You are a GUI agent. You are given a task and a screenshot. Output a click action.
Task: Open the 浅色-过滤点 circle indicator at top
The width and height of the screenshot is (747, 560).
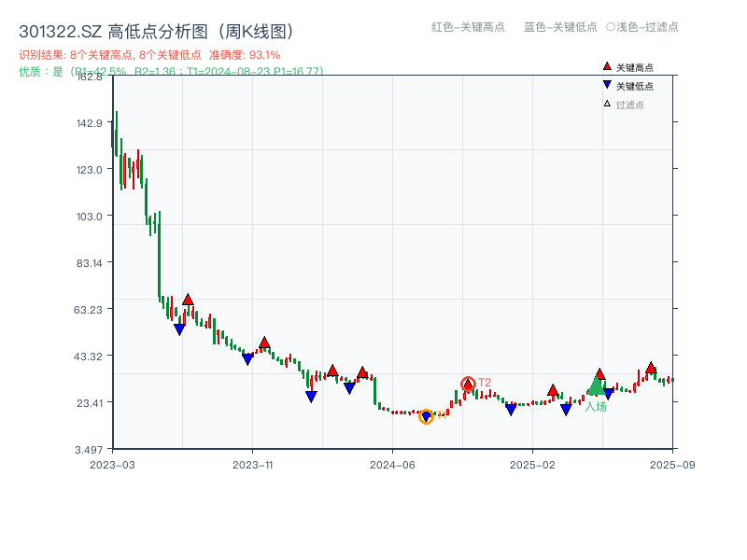[613, 28]
